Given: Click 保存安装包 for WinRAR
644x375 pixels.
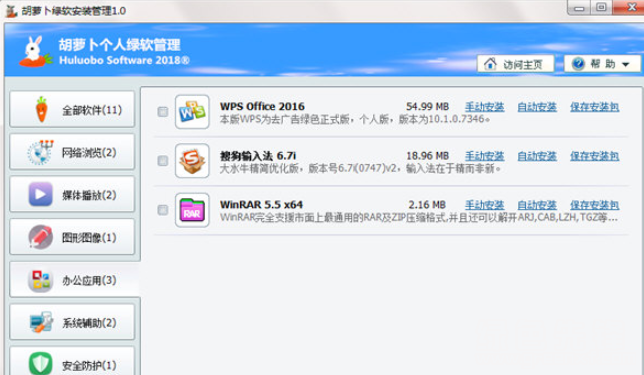Looking at the screenshot, I should [x=594, y=205].
